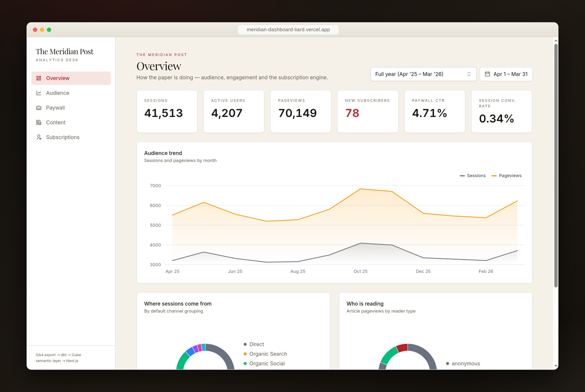This screenshot has width=585, height=392.
Task: Click the Audience trend chart heading
Action: coord(163,153)
